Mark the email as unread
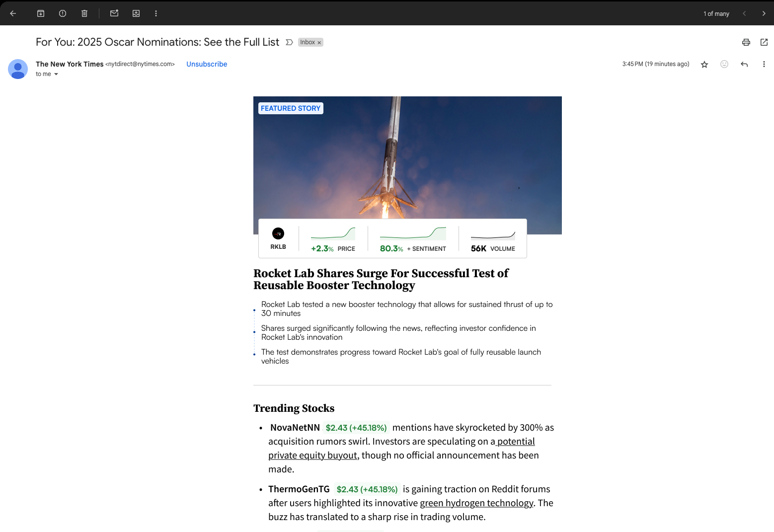The width and height of the screenshot is (774, 532). [114, 13]
